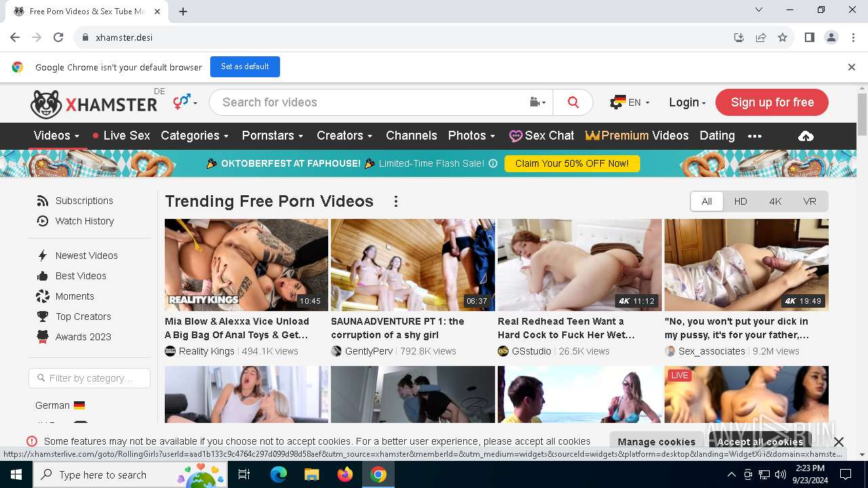Close the default browser infobar
868x488 pixels.
tap(852, 67)
